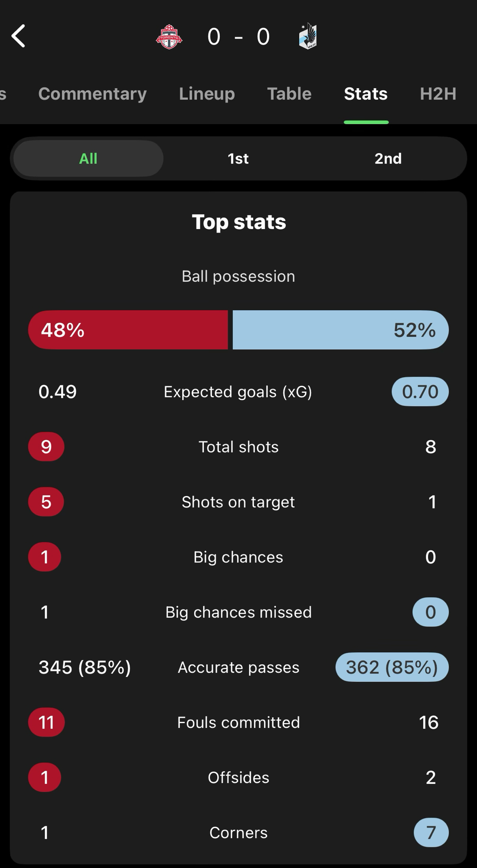Tap the red 48% possession bar
Screen dimensions: 477x868
128,330
